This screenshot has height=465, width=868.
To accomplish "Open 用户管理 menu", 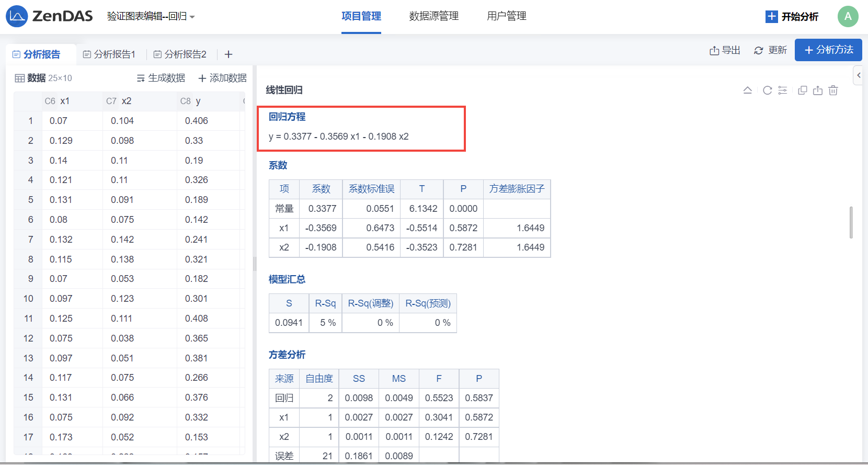I will [507, 16].
